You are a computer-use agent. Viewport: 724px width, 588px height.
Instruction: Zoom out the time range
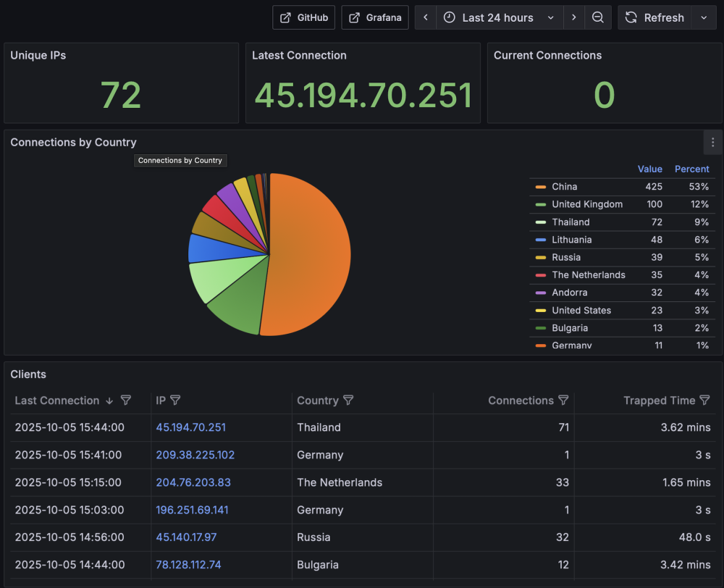[598, 17]
